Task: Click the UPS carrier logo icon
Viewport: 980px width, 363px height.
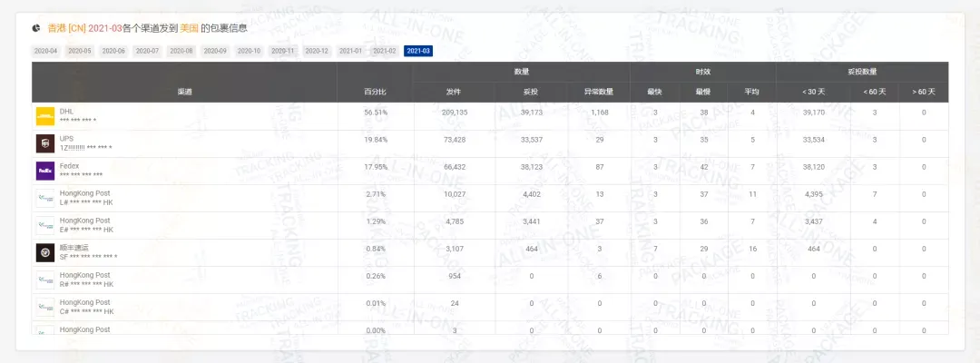Action: point(45,143)
